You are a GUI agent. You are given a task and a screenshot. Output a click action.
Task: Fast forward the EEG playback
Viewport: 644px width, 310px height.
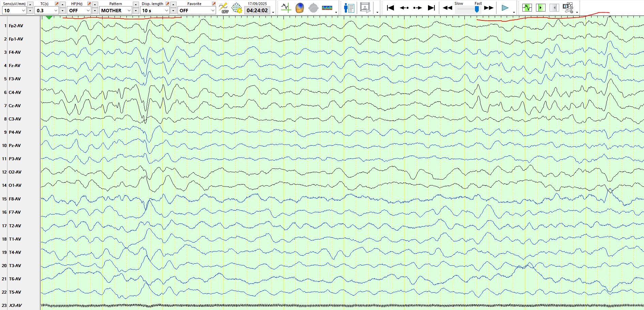point(489,7)
